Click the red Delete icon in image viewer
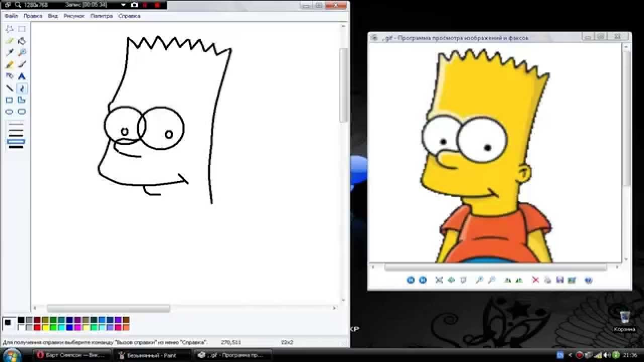 click(x=535, y=280)
